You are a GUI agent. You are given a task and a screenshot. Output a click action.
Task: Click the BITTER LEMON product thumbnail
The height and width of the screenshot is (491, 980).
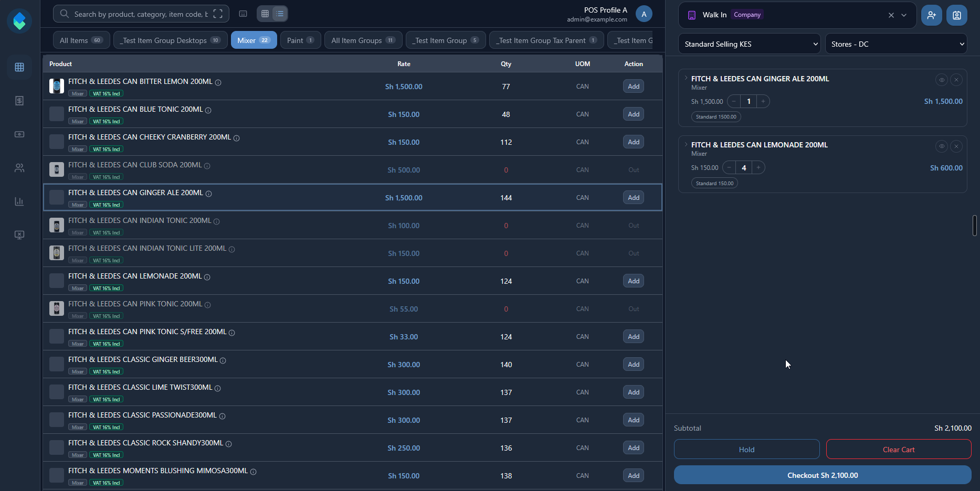pos(57,86)
